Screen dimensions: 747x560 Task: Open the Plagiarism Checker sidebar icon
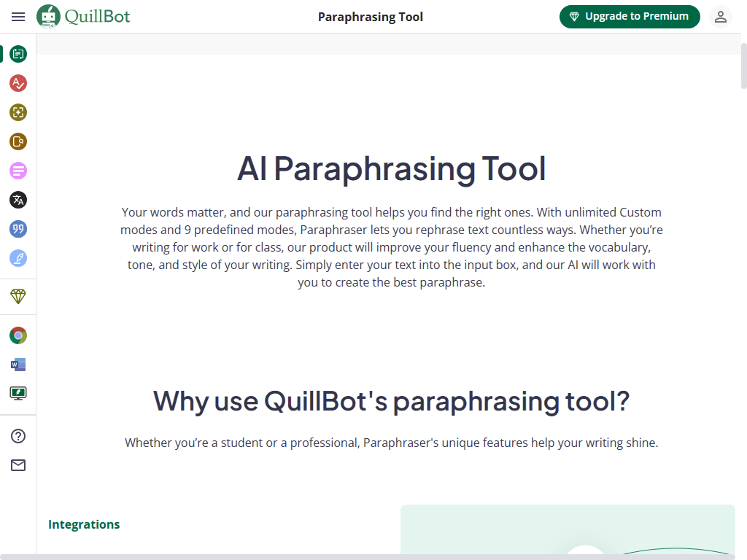pos(18,141)
